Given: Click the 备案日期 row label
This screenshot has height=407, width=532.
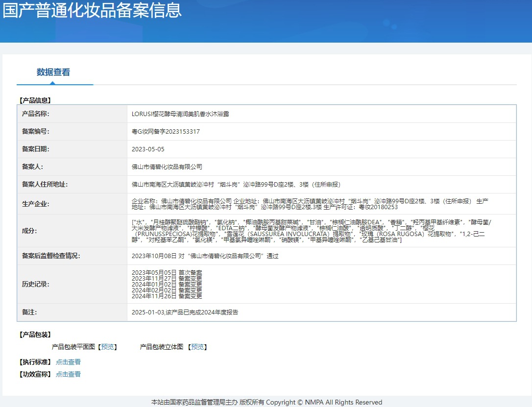Looking at the screenshot, I should tap(36, 149).
